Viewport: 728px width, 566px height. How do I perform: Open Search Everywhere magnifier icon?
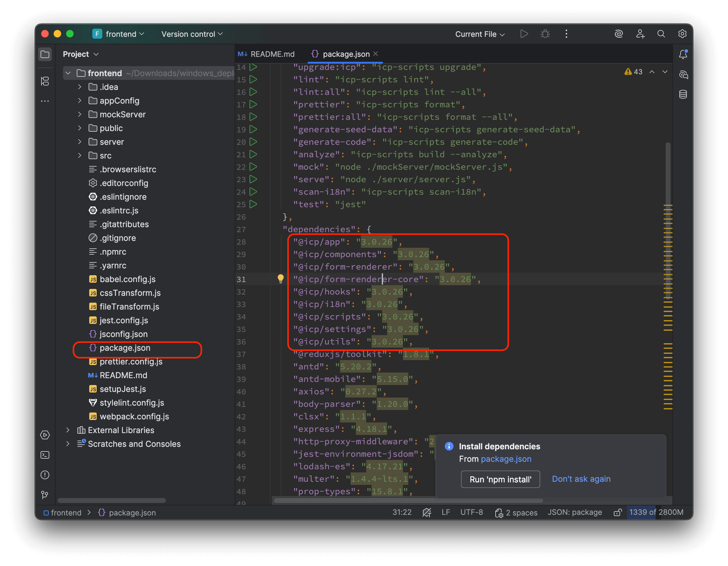661,34
